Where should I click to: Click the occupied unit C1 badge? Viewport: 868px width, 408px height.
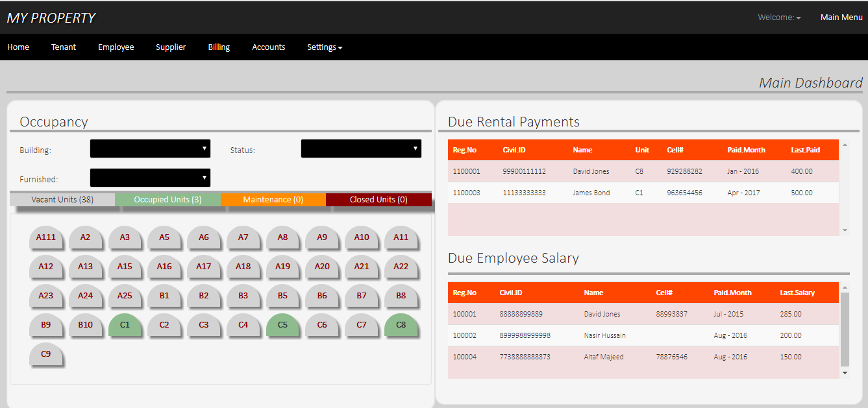(125, 325)
